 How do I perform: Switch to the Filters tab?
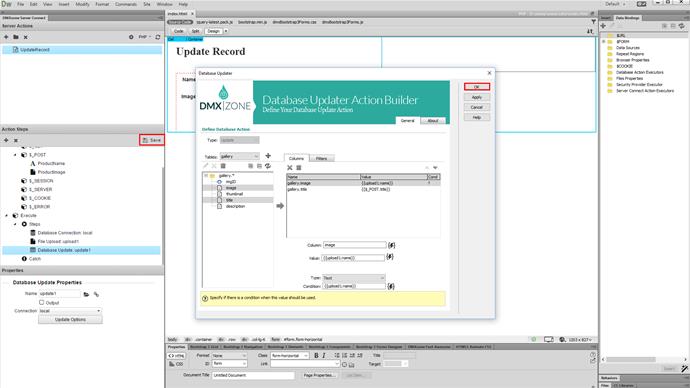tap(321, 158)
